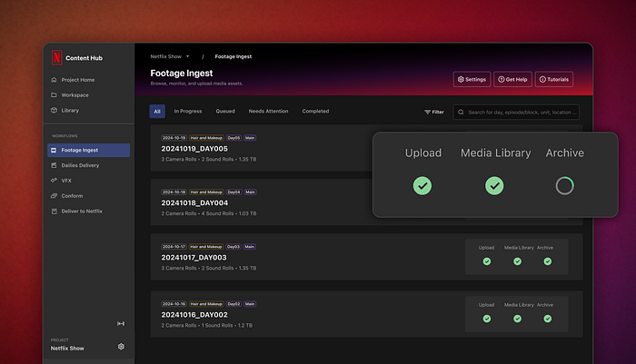Viewport: 636px width, 364px height.
Task: Select the All tab
Action: tap(157, 112)
